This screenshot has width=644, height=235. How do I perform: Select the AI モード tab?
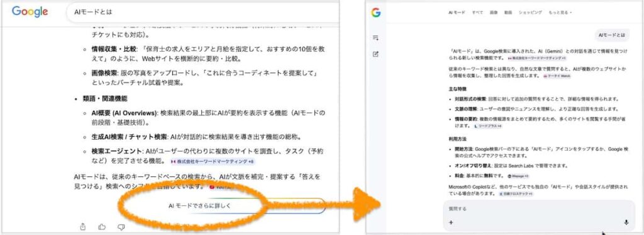pos(457,13)
